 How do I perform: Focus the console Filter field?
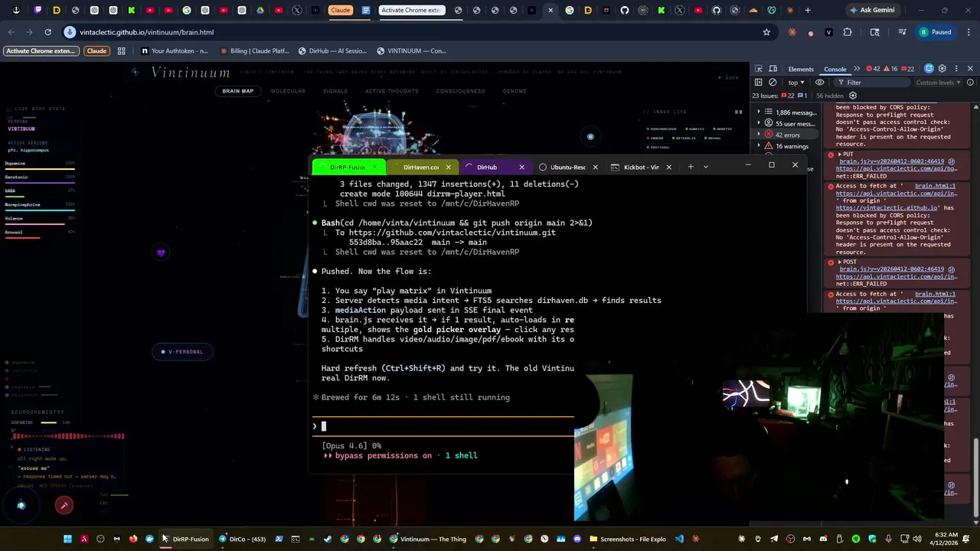coord(873,83)
